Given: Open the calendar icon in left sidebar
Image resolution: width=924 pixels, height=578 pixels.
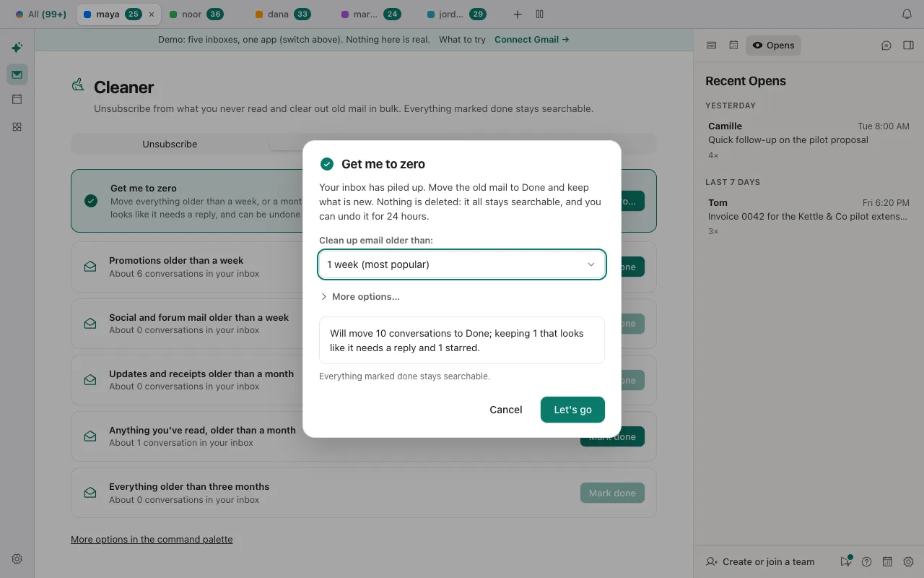Looking at the screenshot, I should [17, 100].
